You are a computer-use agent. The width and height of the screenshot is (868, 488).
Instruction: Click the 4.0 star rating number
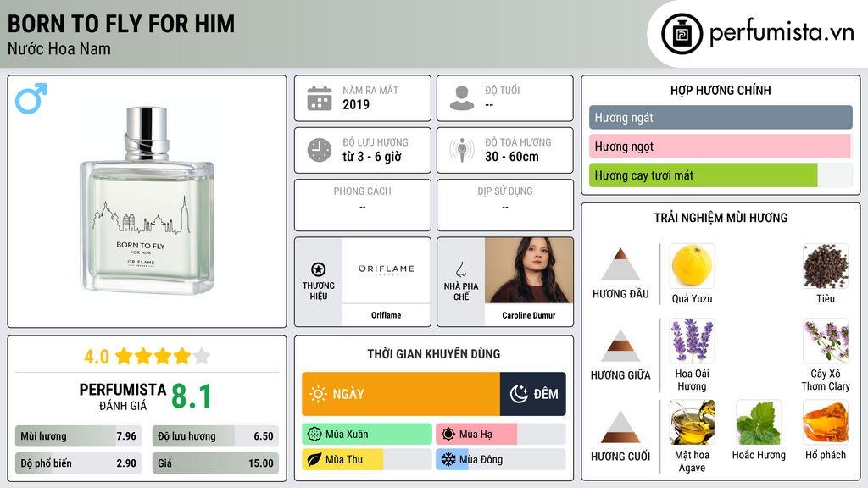click(x=97, y=357)
